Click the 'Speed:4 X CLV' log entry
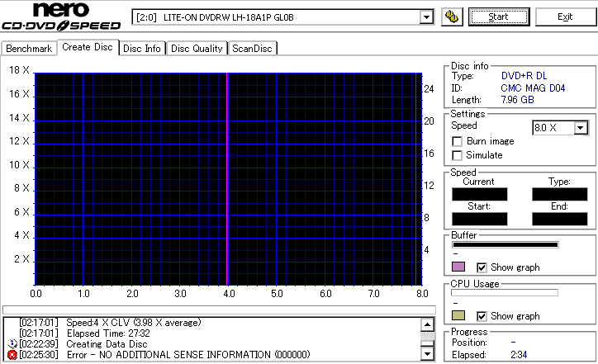 (134, 323)
